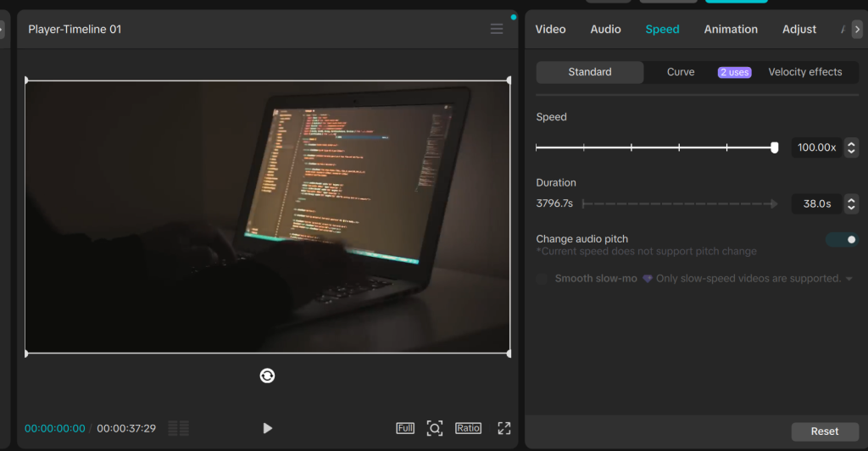The image size is (868, 451).
Task: Toggle the Change audio pitch switch
Action: (842, 240)
